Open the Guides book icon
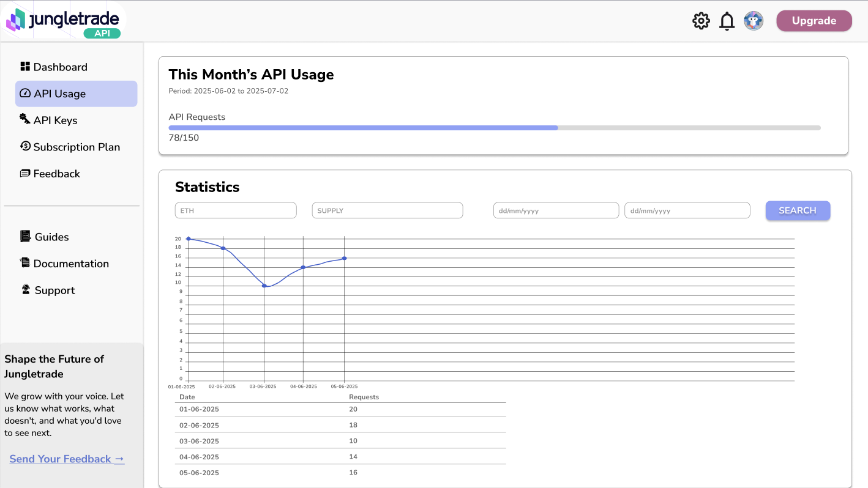 (x=25, y=236)
